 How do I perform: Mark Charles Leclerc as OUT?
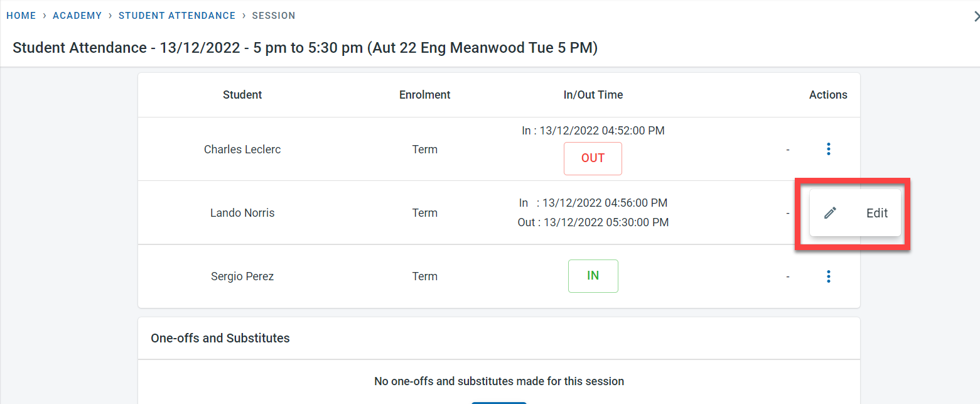593,158
